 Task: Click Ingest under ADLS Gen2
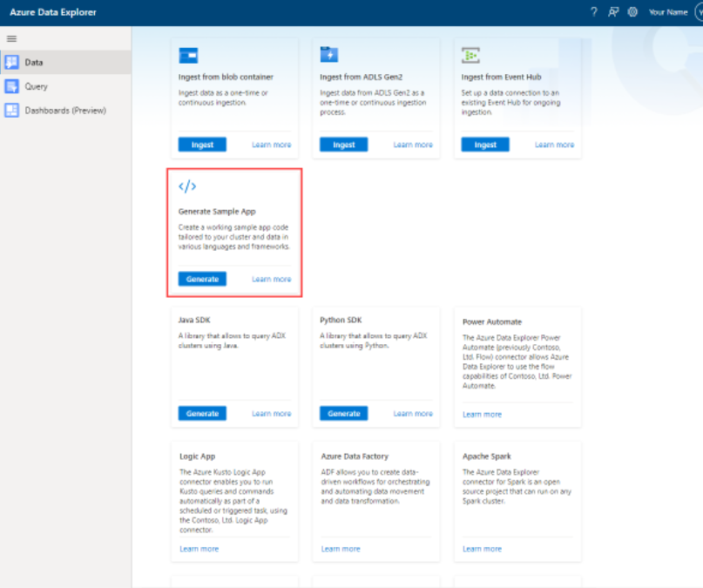click(344, 145)
